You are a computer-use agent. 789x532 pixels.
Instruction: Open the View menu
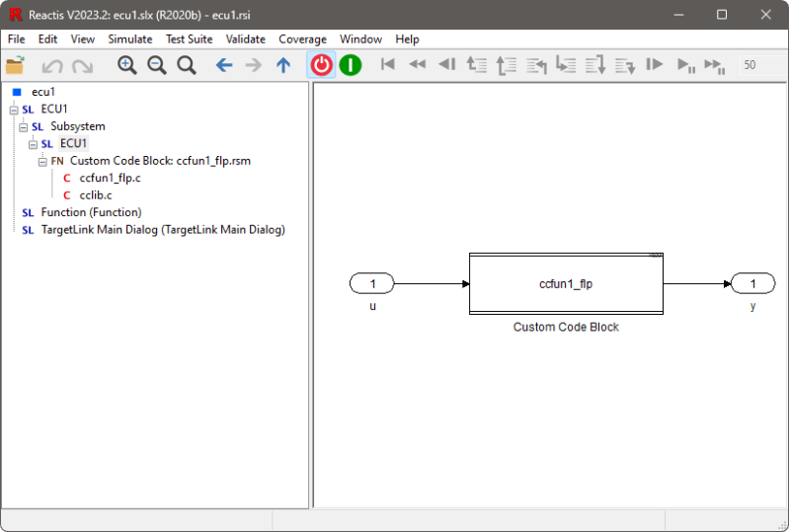83,39
